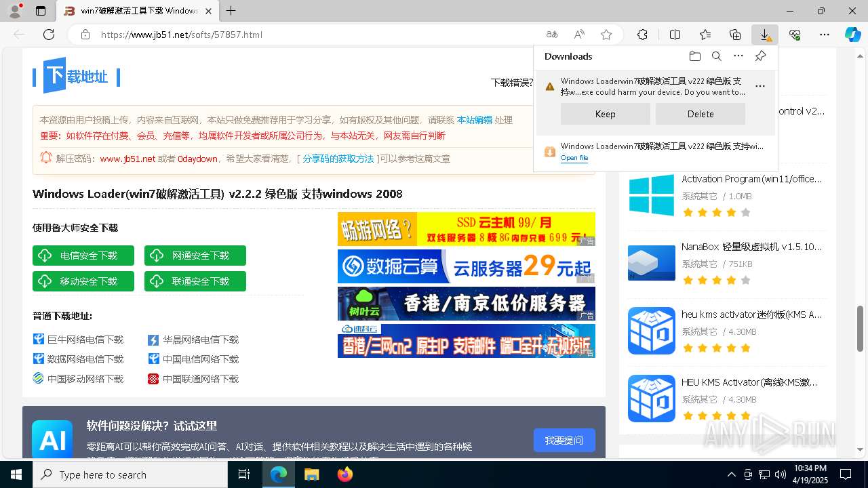Close the jb51 browser tab
This screenshot has height=488, width=868.
pos(208,11)
